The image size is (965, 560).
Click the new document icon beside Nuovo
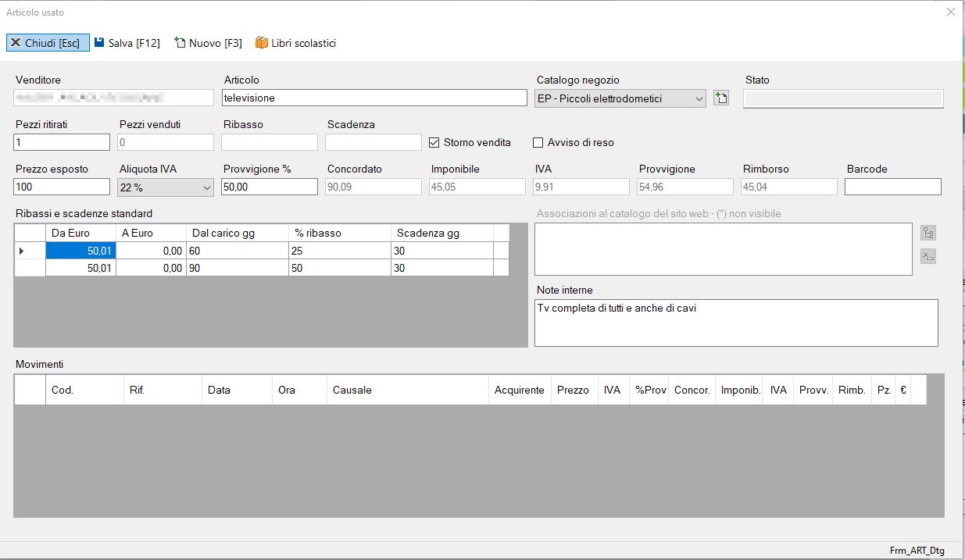[x=180, y=43]
